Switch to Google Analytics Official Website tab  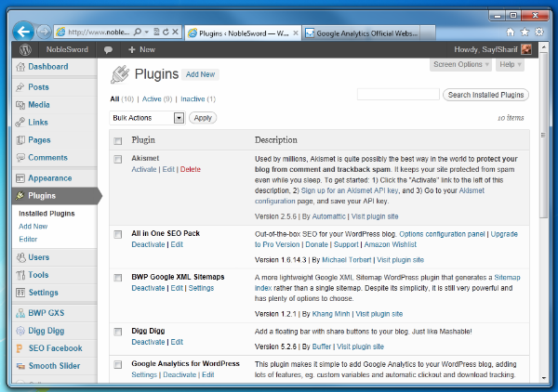(x=361, y=33)
